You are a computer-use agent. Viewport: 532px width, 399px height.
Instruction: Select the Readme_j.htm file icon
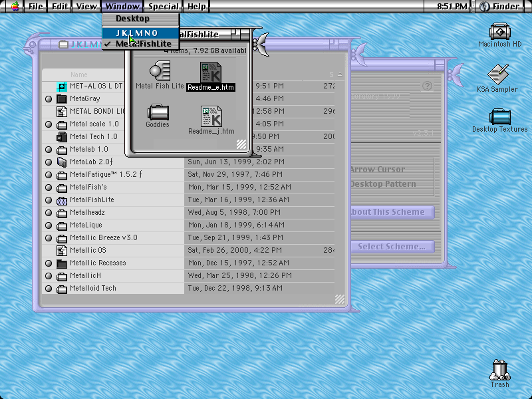point(211,116)
